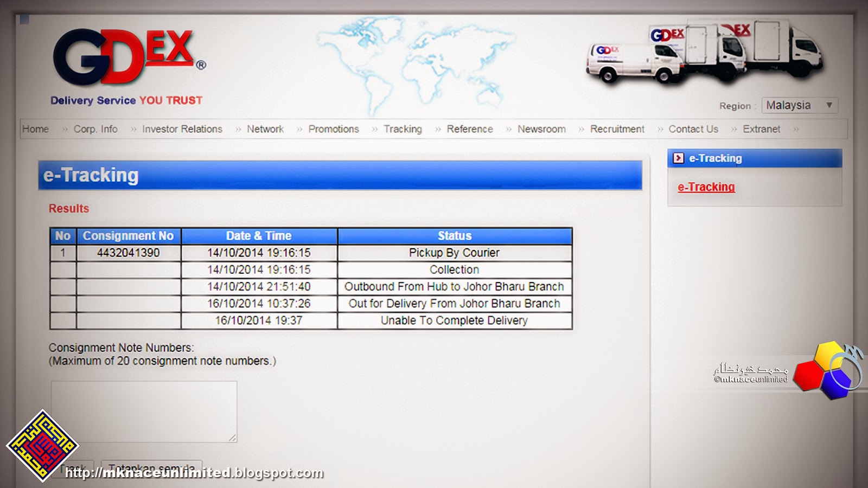Click the Region dropdown arrow
The image size is (868, 488).
tap(828, 105)
